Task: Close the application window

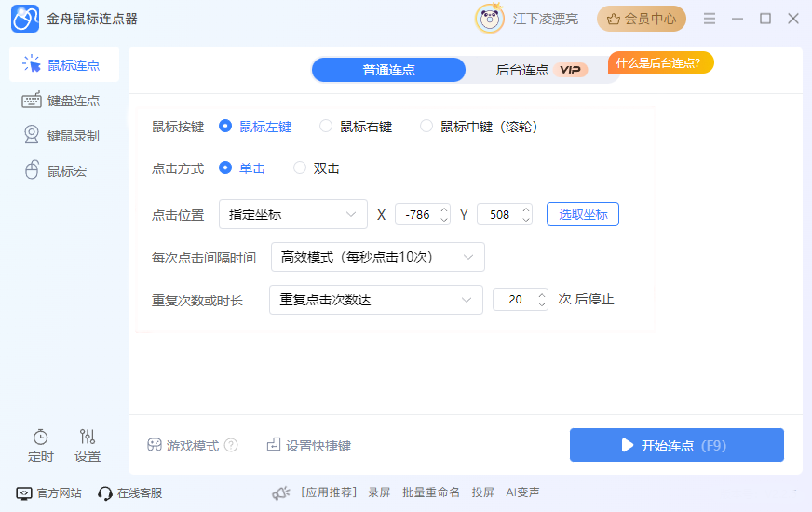Action: [793, 19]
